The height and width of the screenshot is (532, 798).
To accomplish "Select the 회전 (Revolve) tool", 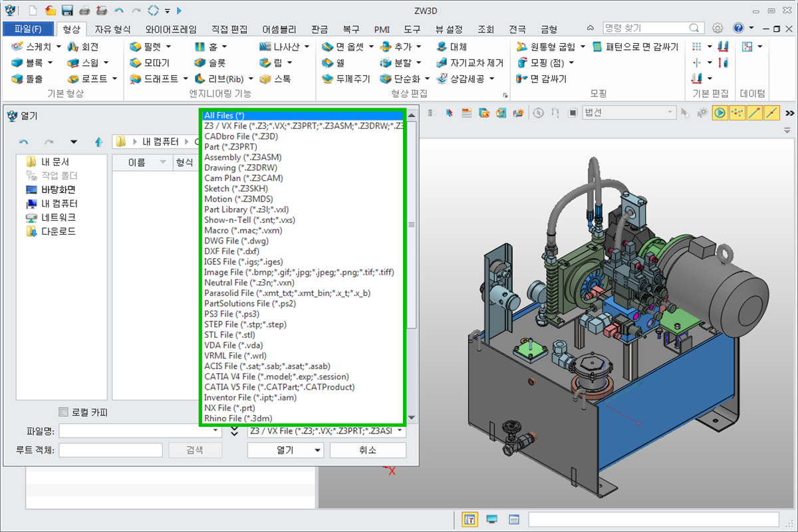I will pyautogui.click(x=83, y=47).
